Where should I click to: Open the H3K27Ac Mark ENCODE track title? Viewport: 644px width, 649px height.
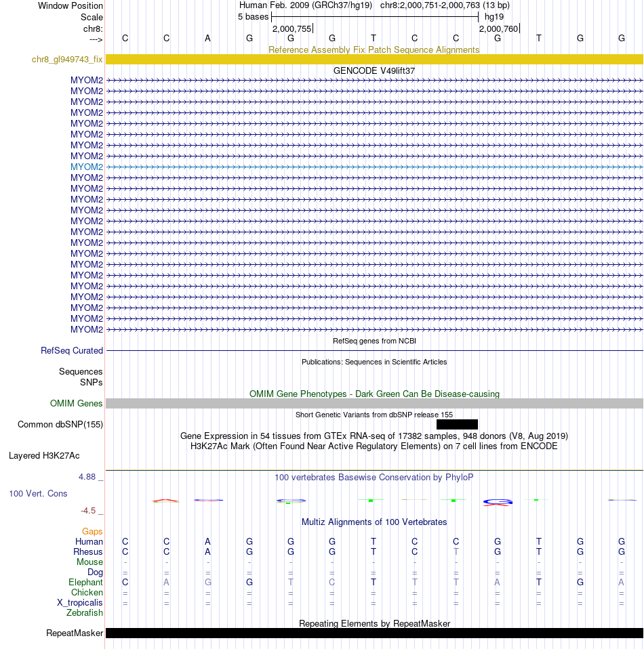coord(374,446)
